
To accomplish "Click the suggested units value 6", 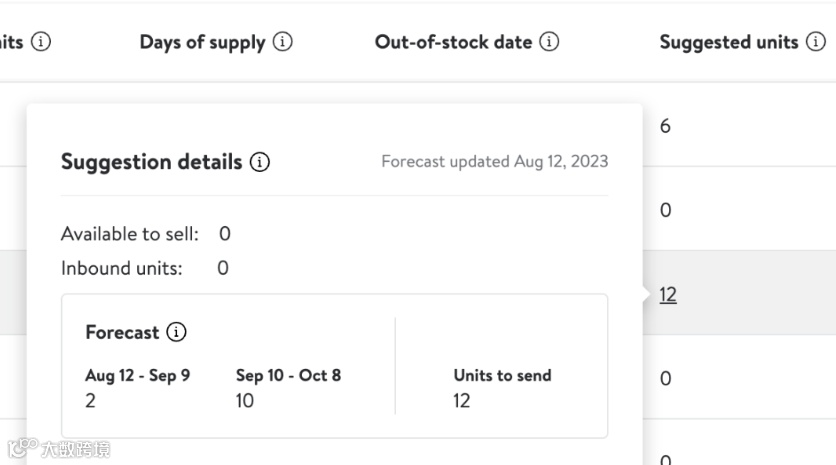I will [x=665, y=127].
